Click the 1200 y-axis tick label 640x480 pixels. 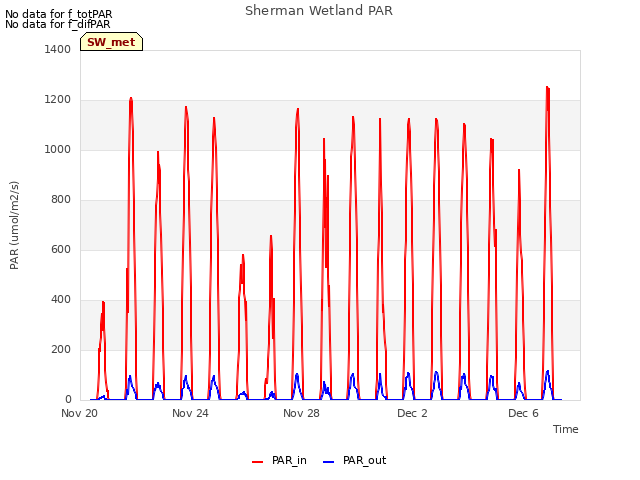58,100
